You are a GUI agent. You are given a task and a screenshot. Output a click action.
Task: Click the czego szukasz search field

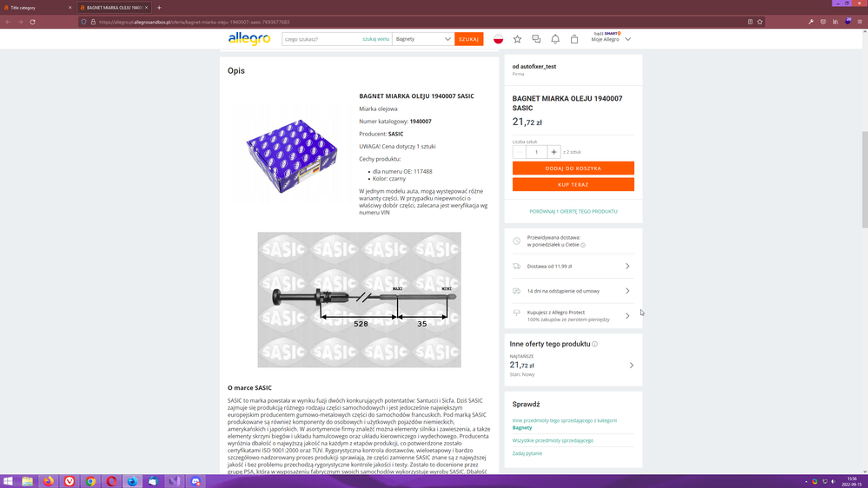tap(320, 39)
